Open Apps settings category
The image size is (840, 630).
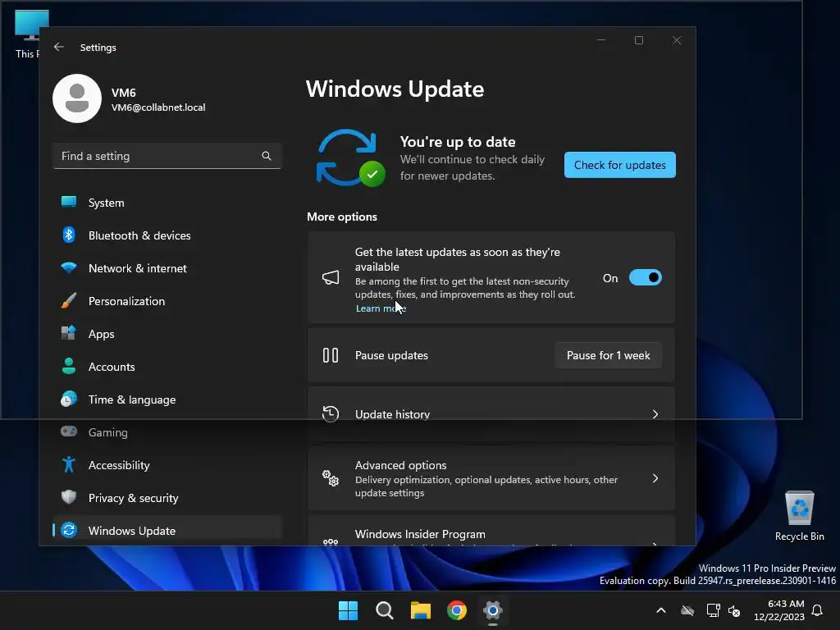167,334
